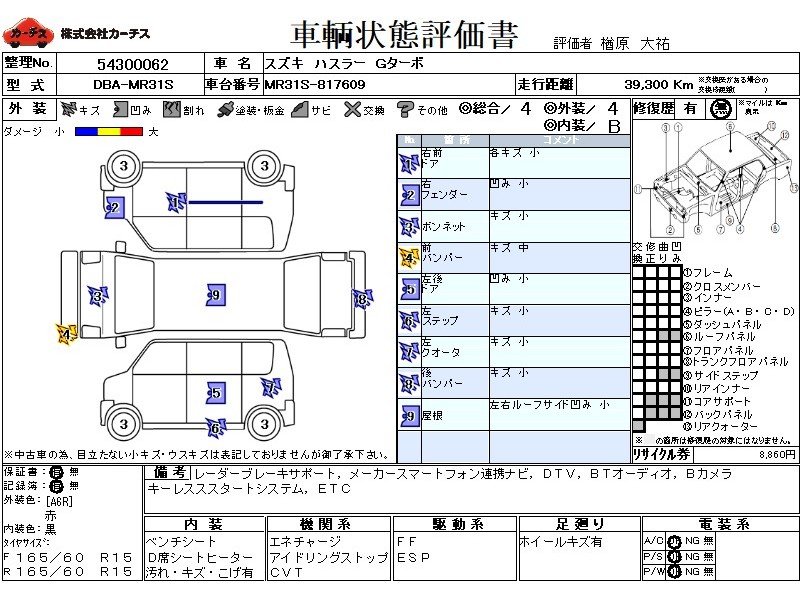The width and height of the screenshot is (800, 600).
Task: Click the No.3 icon in the ボンネット table row
Action: tap(409, 227)
